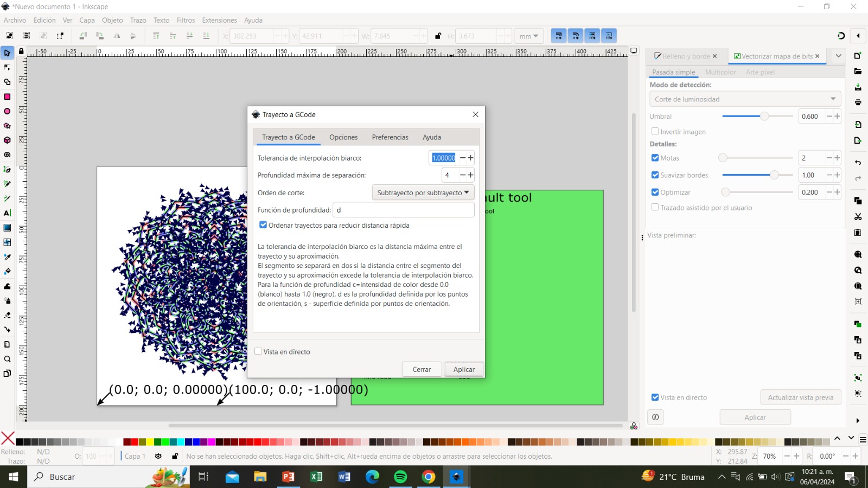Select the Node editing tool

click(7, 67)
